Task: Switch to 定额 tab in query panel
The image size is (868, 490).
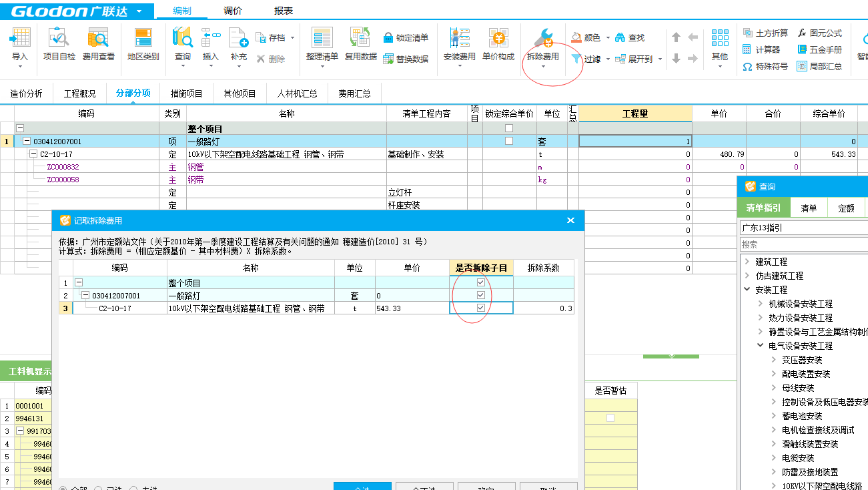Action: point(846,208)
